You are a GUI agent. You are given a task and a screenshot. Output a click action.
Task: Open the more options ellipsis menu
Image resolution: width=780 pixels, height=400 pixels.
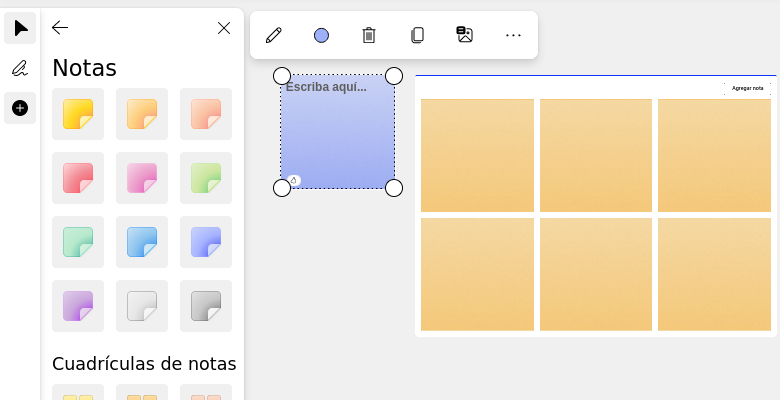513,35
